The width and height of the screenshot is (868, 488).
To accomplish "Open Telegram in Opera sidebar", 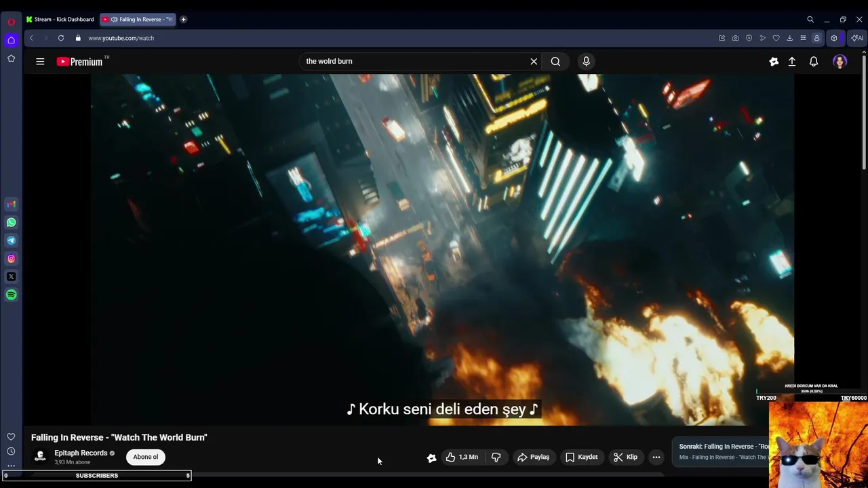I will [11, 241].
